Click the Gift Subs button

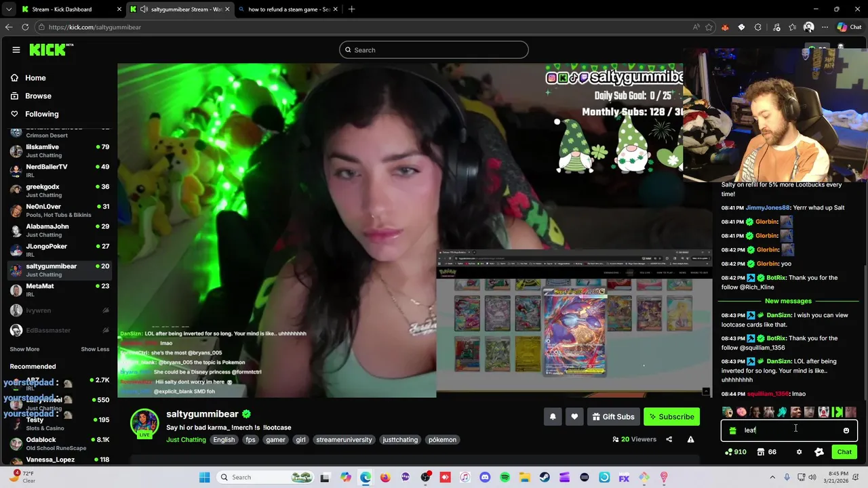[x=613, y=417]
